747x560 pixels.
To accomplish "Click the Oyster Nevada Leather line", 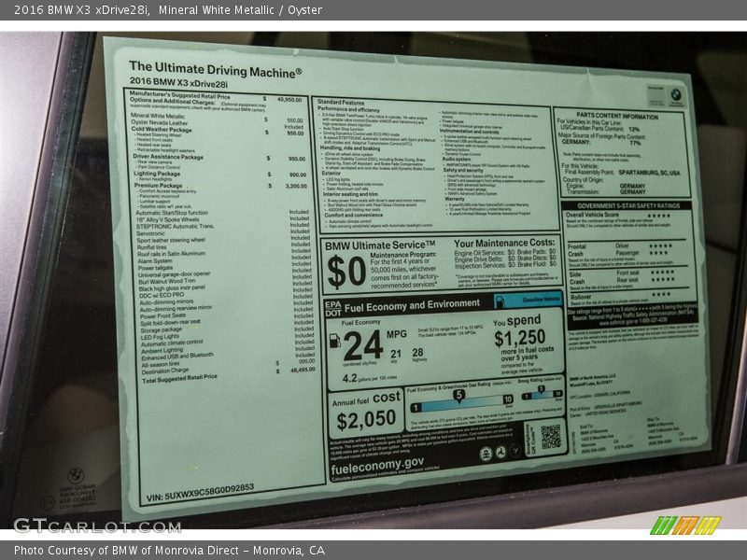I will 160,123.
